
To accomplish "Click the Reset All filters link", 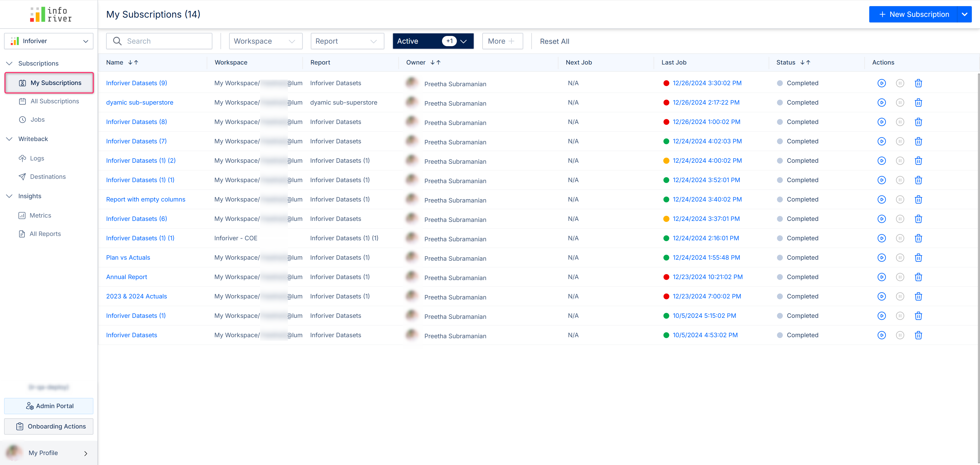I will [554, 41].
